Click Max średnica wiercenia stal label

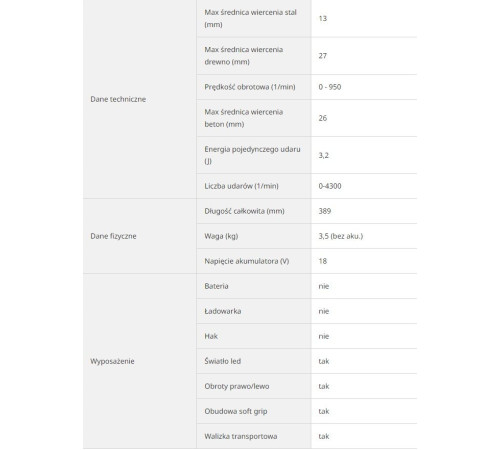point(250,18)
